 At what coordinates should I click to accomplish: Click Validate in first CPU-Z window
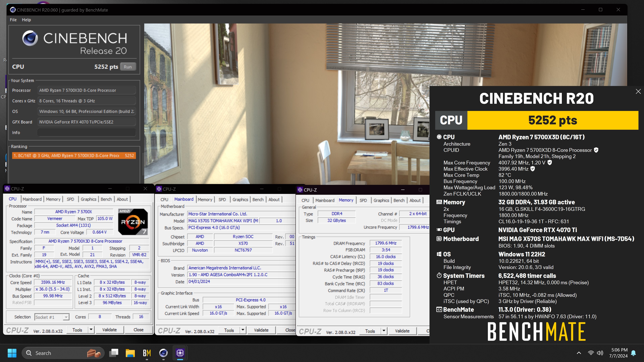pos(110,330)
